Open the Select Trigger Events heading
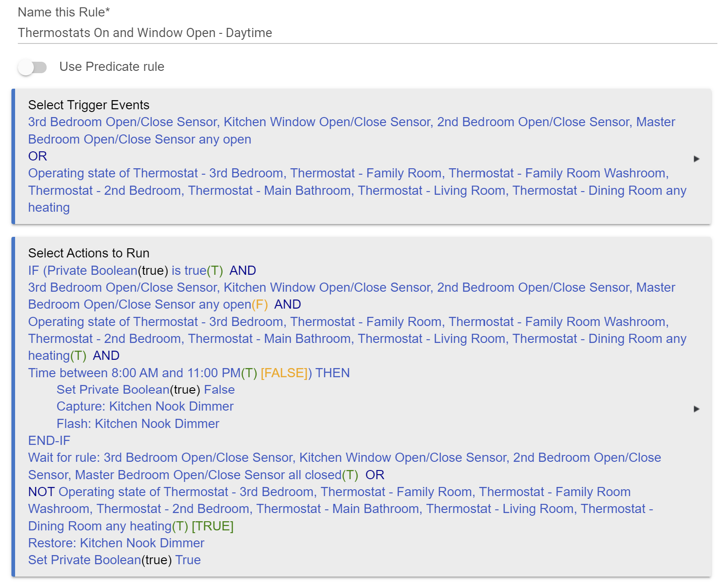This screenshot has width=727, height=588. 89,105
